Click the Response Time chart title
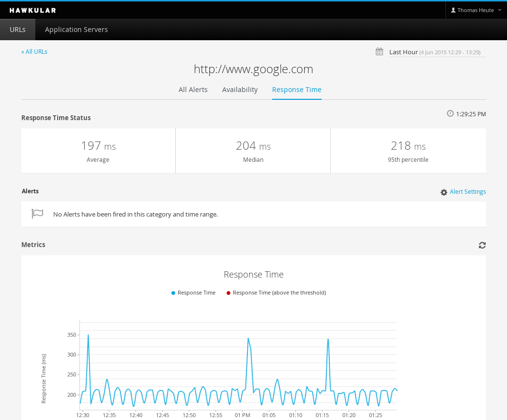Viewport: 507px width, 420px height. pos(254,274)
